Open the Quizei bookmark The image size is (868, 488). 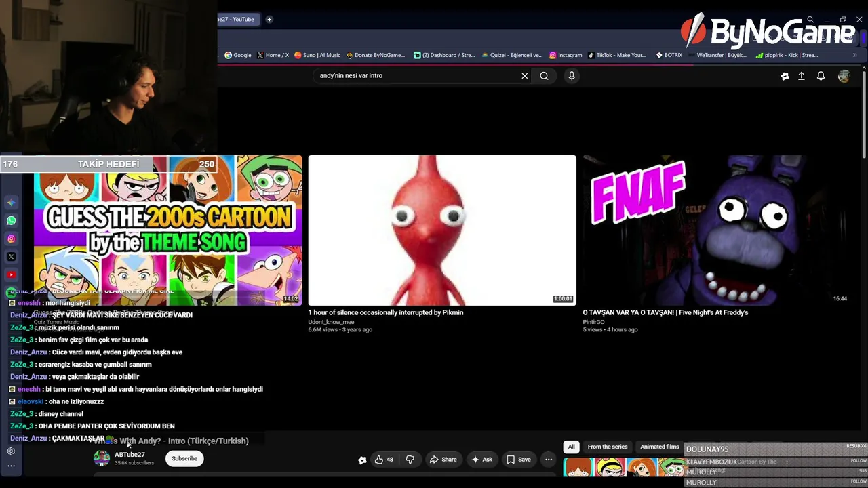click(x=512, y=55)
